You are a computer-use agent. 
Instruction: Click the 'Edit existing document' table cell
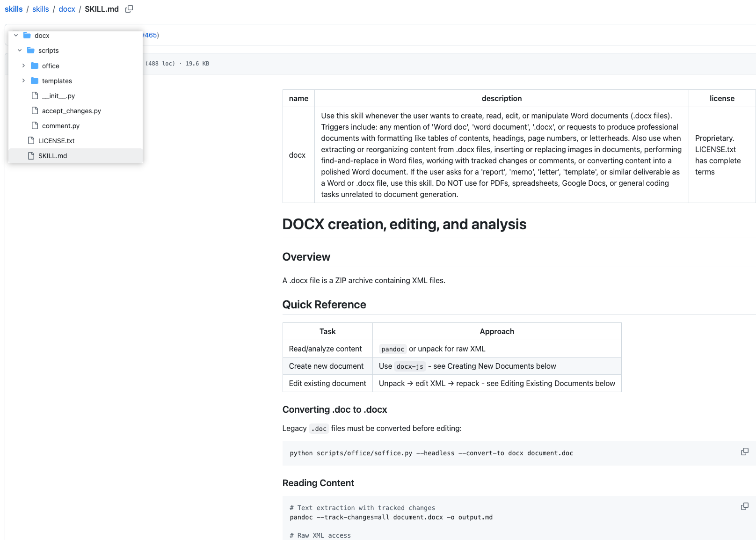[327, 383]
